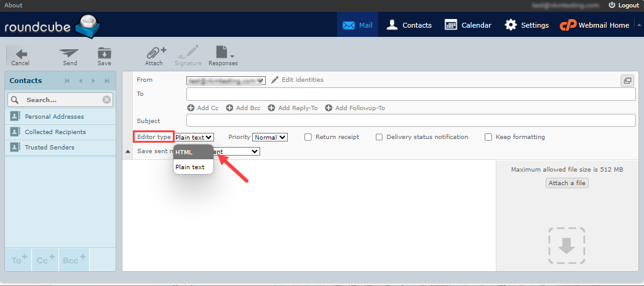644x286 pixels.
Task: Enable Return receipt checkbox
Action: 309,137
